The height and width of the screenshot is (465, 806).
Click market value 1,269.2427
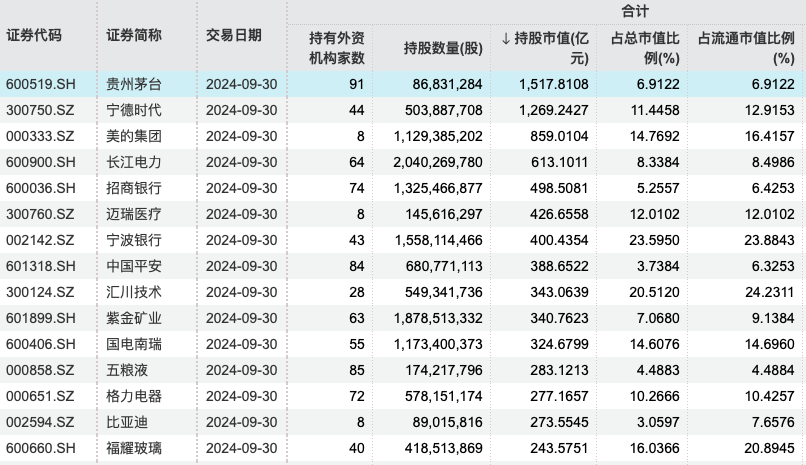pyautogui.click(x=554, y=110)
